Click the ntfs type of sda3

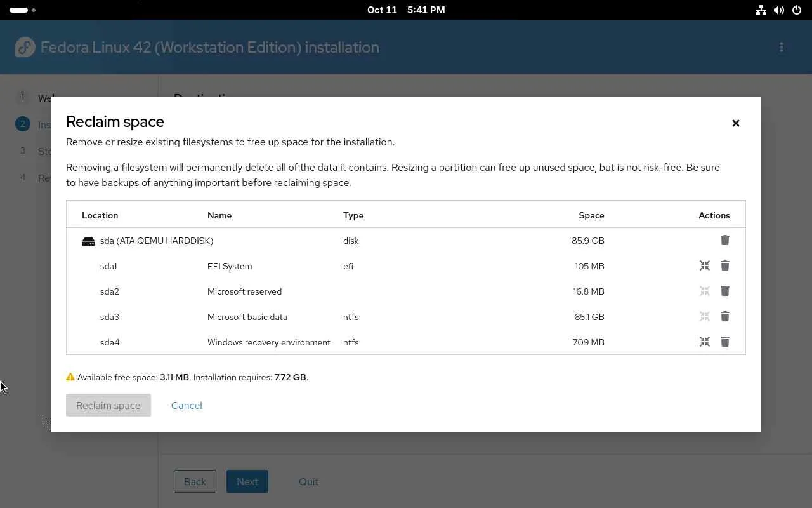pos(351,317)
